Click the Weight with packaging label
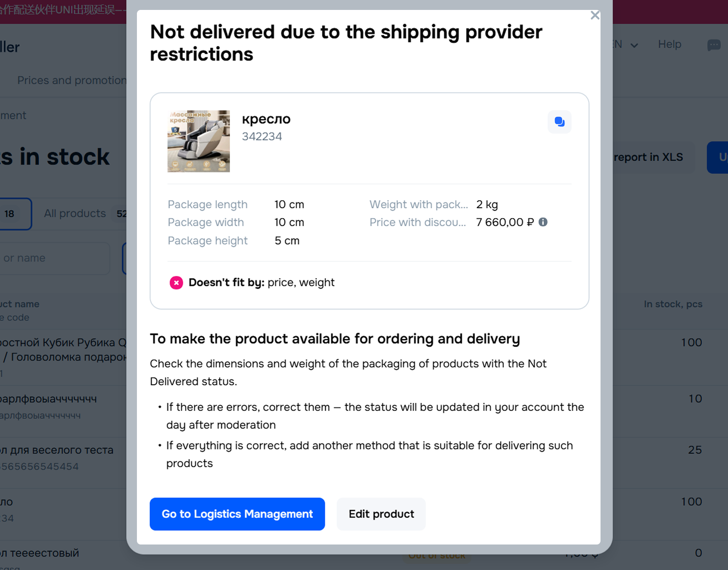Image resolution: width=728 pixels, height=570 pixels. 418,204
